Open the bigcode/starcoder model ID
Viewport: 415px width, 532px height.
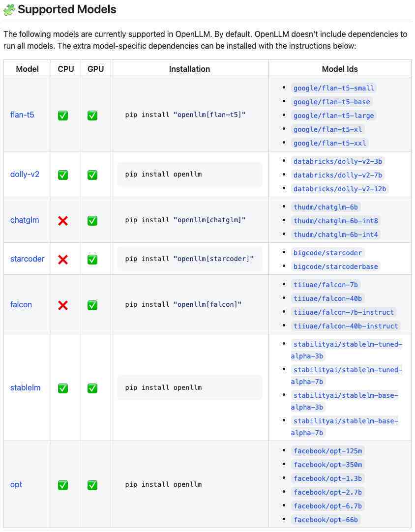pos(327,253)
